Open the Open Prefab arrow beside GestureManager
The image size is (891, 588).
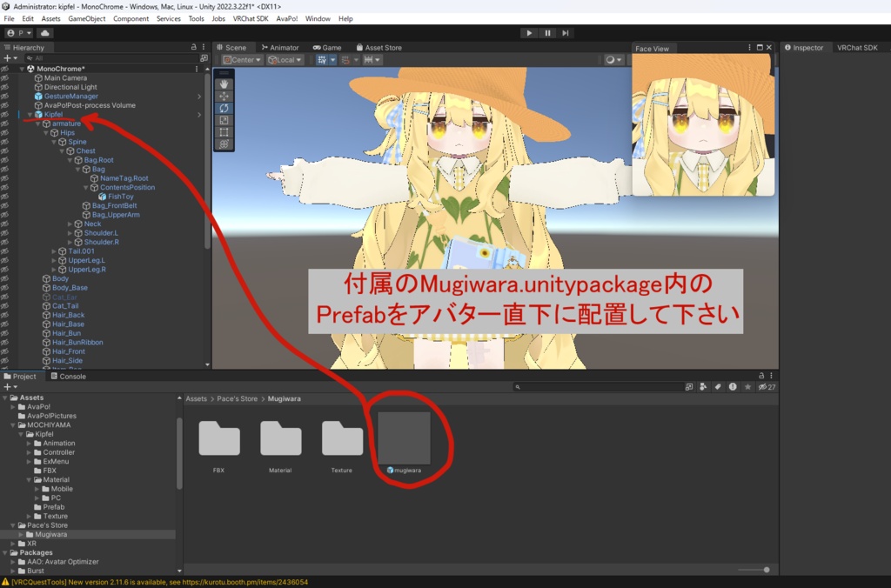[199, 97]
